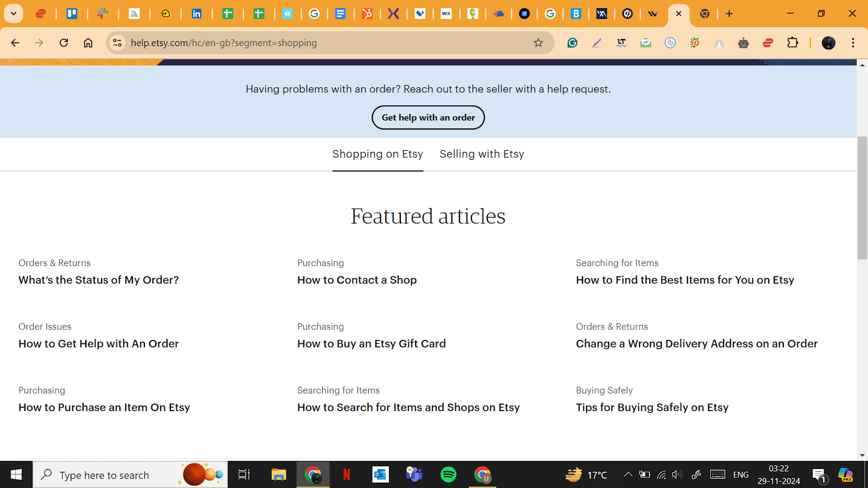Open the Chrome three-dot menu

[x=853, y=43]
